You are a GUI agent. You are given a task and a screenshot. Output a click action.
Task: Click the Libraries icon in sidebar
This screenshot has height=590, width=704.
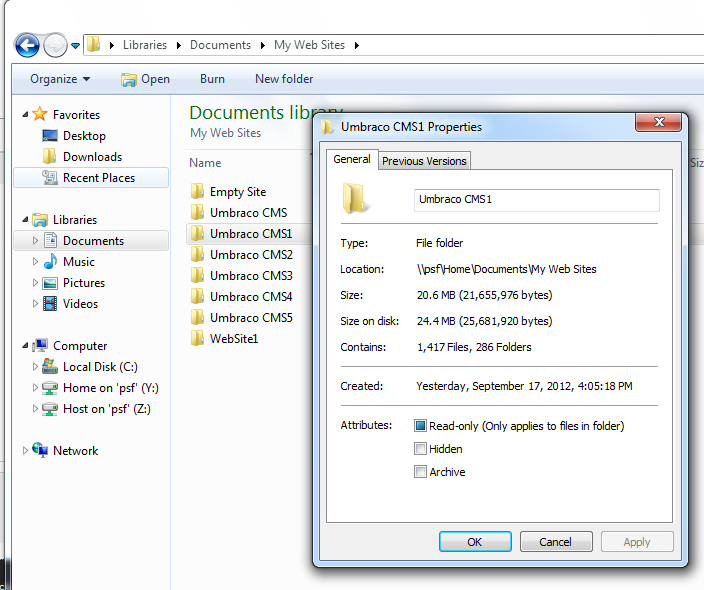point(40,220)
